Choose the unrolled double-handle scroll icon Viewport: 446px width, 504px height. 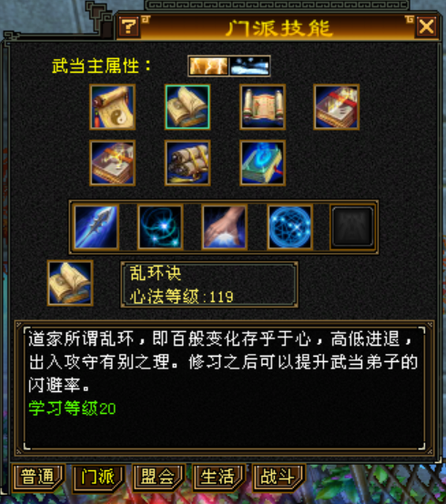click(262, 107)
